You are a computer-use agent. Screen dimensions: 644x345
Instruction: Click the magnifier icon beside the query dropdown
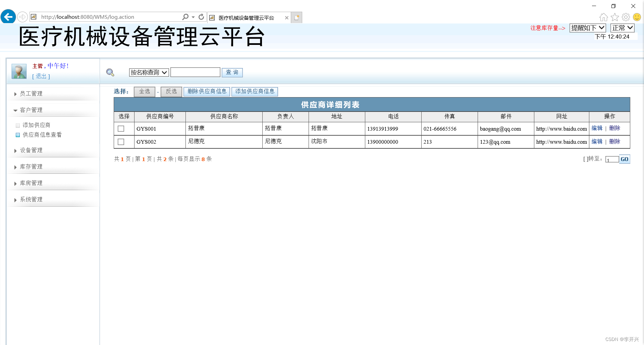[110, 72]
